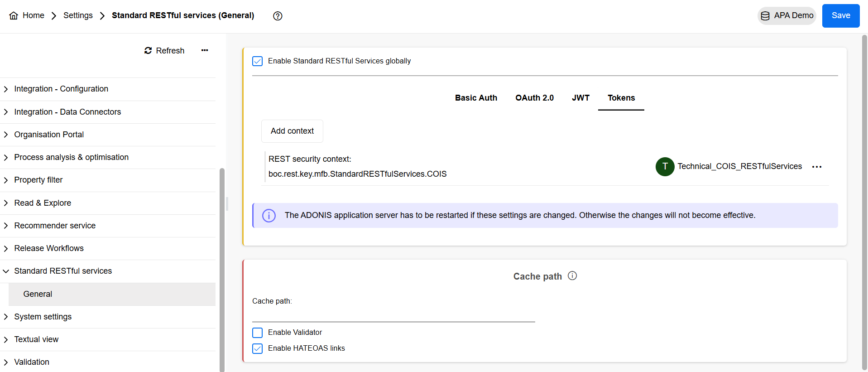This screenshot has width=868, height=372.
Task: Click the APA Demo database icon
Action: [765, 16]
